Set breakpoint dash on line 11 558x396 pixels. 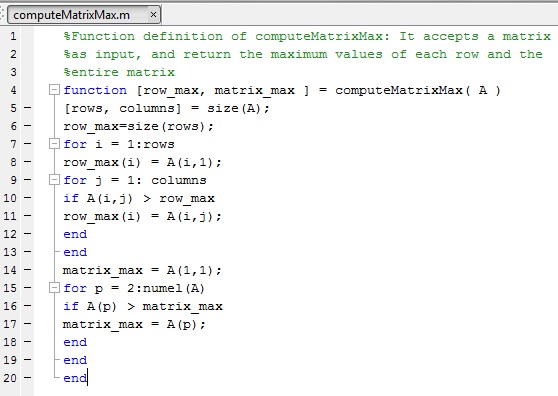(x=27, y=216)
